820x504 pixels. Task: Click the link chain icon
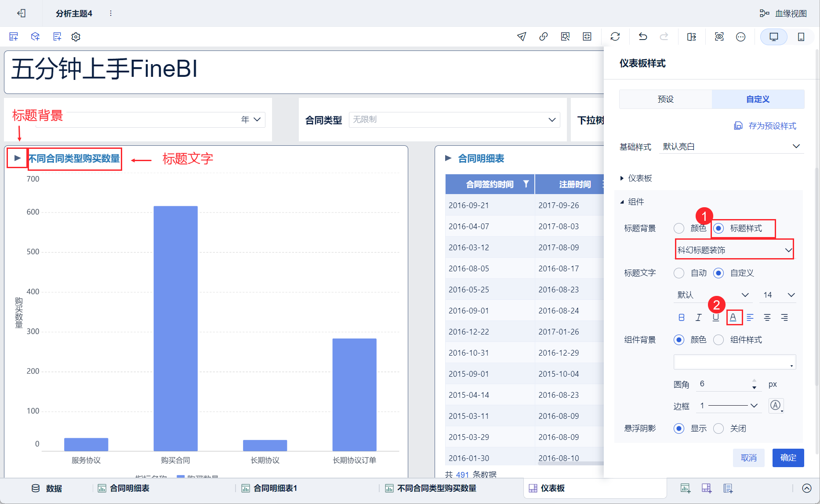coord(544,36)
